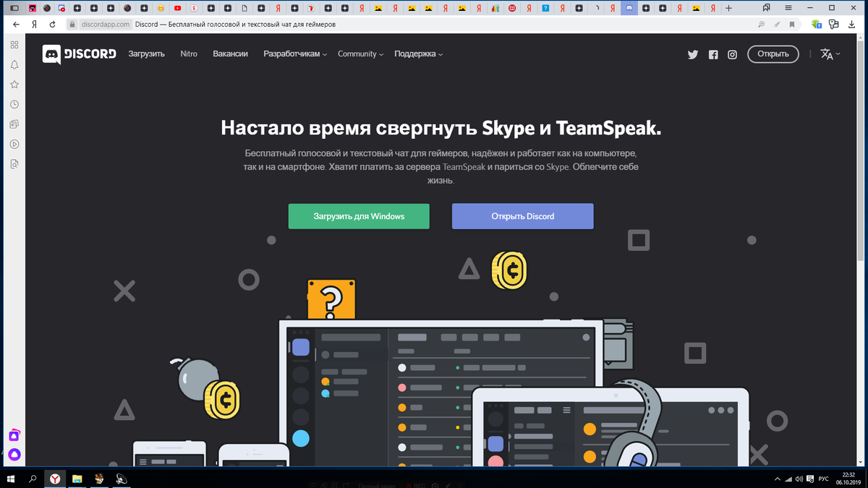Open the Вакансии menu item
Image resolution: width=868 pixels, height=488 pixels.
(x=230, y=53)
